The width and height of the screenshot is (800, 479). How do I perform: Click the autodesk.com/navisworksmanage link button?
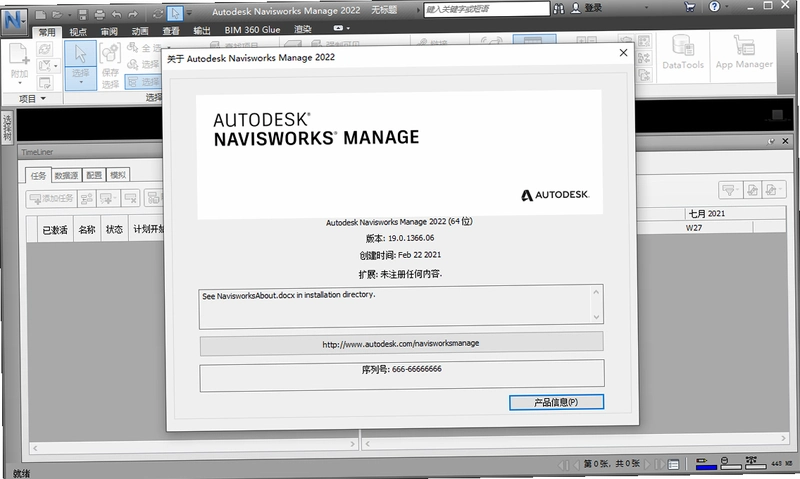click(401, 344)
